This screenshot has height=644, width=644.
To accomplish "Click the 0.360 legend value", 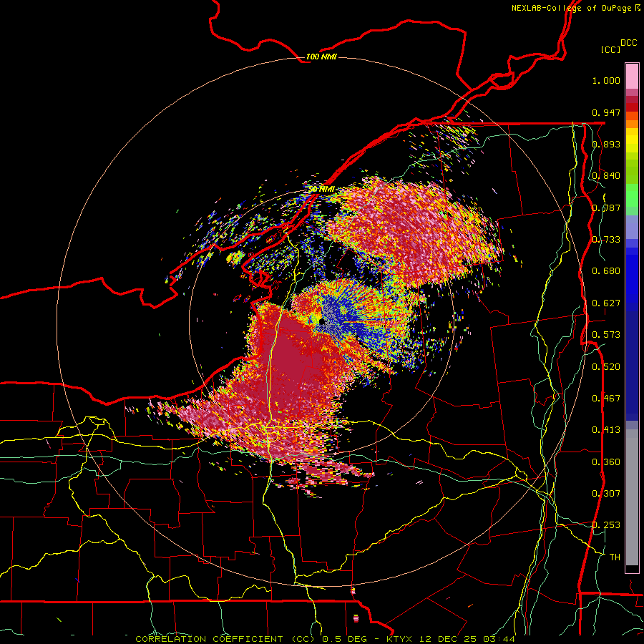I will click(606, 462).
